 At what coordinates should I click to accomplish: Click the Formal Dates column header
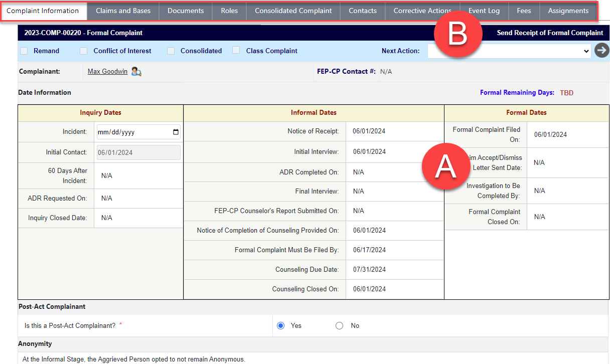pos(527,113)
